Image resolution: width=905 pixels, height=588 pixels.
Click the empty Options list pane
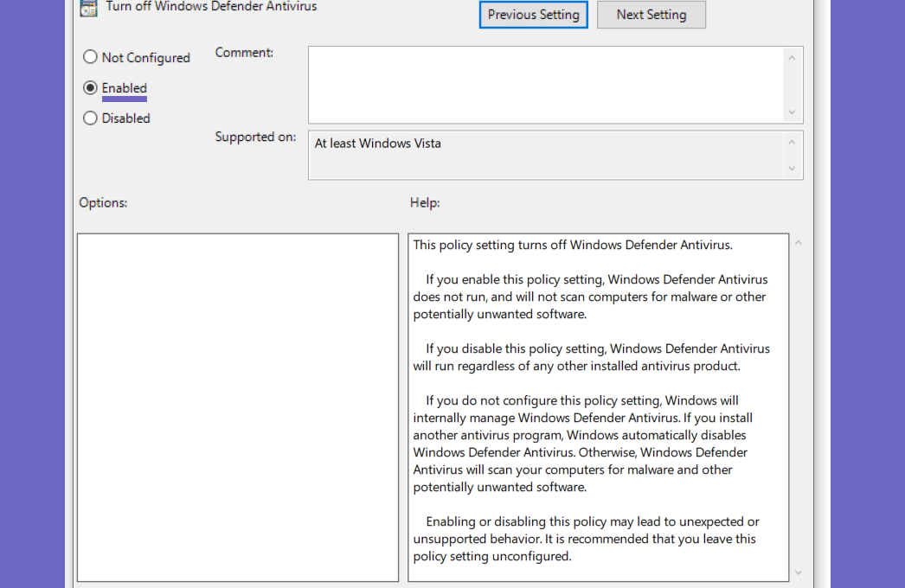point(238,407)
